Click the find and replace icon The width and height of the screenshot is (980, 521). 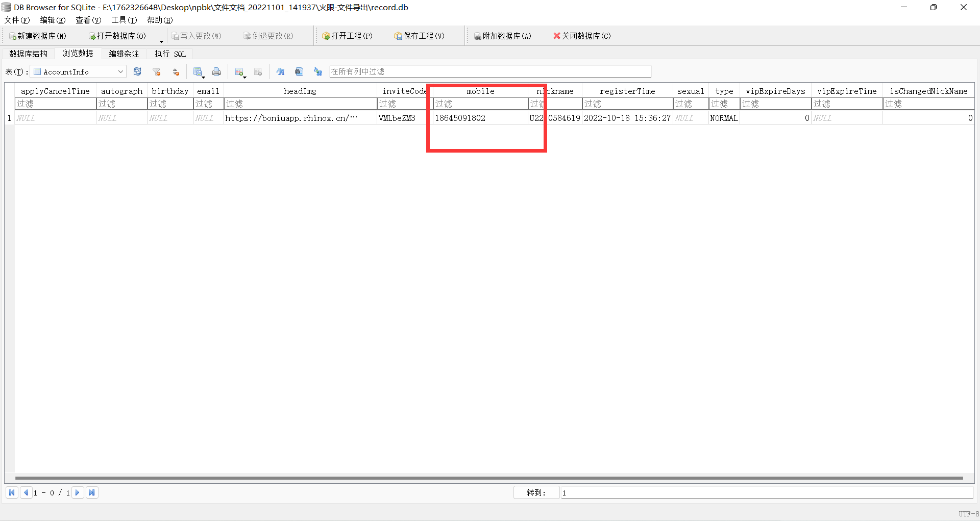(318, 72)
